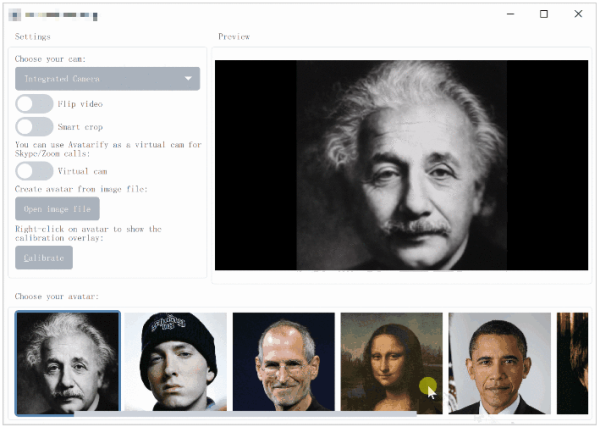Expand camera list using the dropdown arrow
Viewport: 600px width, 427px height.
pos(188,79)
